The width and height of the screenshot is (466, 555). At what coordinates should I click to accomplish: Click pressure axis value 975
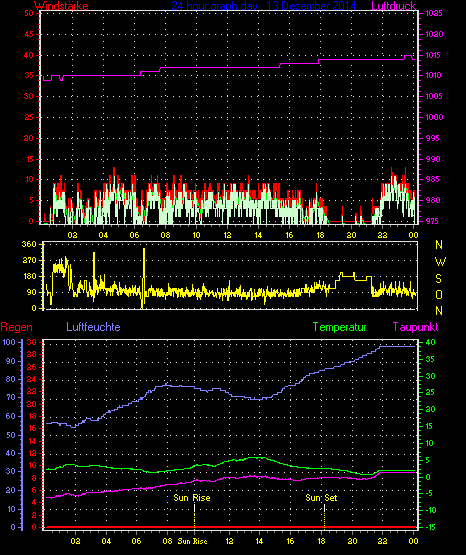click(433, 221)
